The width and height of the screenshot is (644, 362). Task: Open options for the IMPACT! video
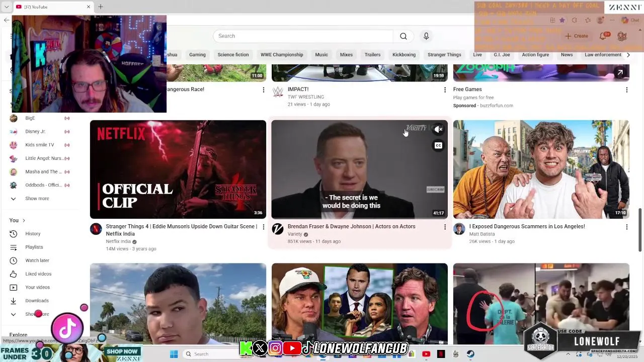pos(445,90)
